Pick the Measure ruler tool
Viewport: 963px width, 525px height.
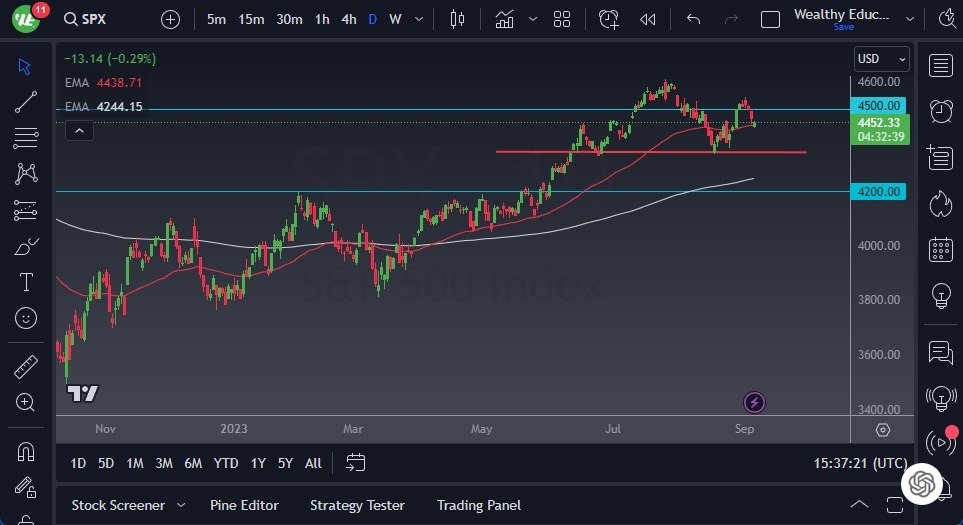click(26, 367)
